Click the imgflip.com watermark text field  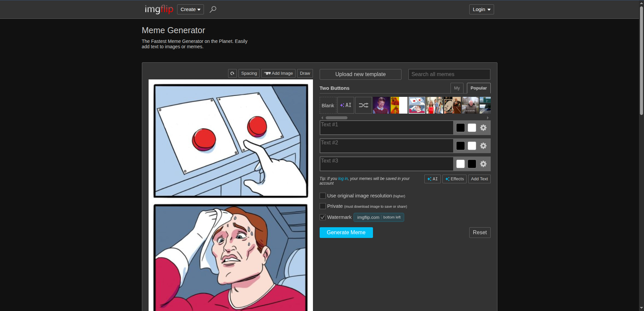tap(368, 217)
